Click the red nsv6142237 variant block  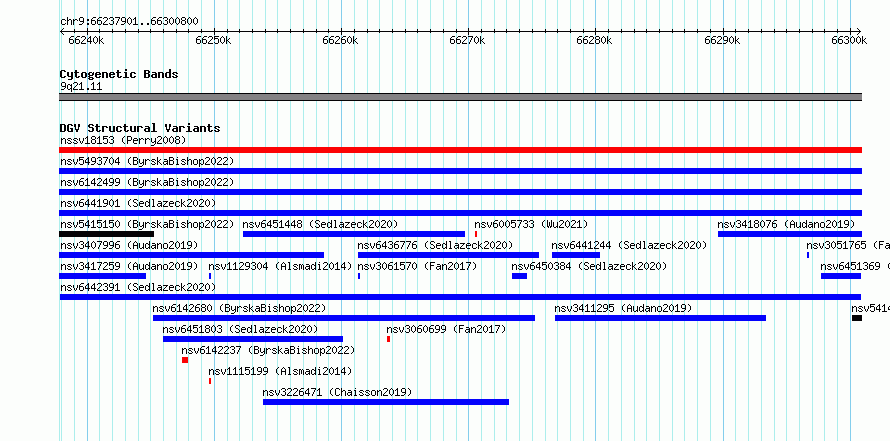pos(185,360)
